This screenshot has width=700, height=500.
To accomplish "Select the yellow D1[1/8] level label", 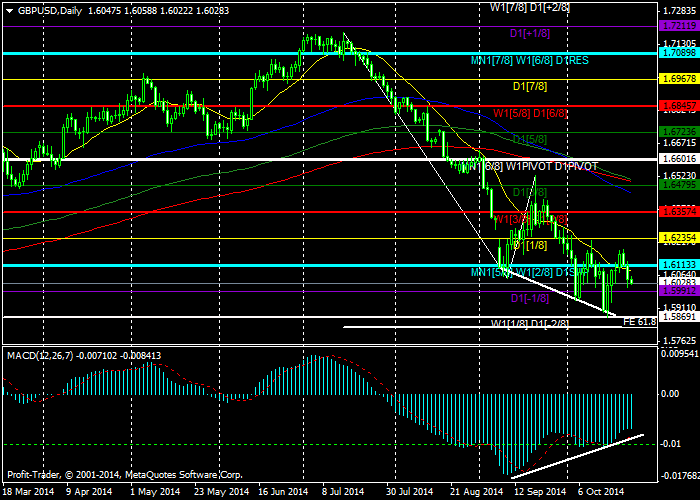I will (529, 245).
